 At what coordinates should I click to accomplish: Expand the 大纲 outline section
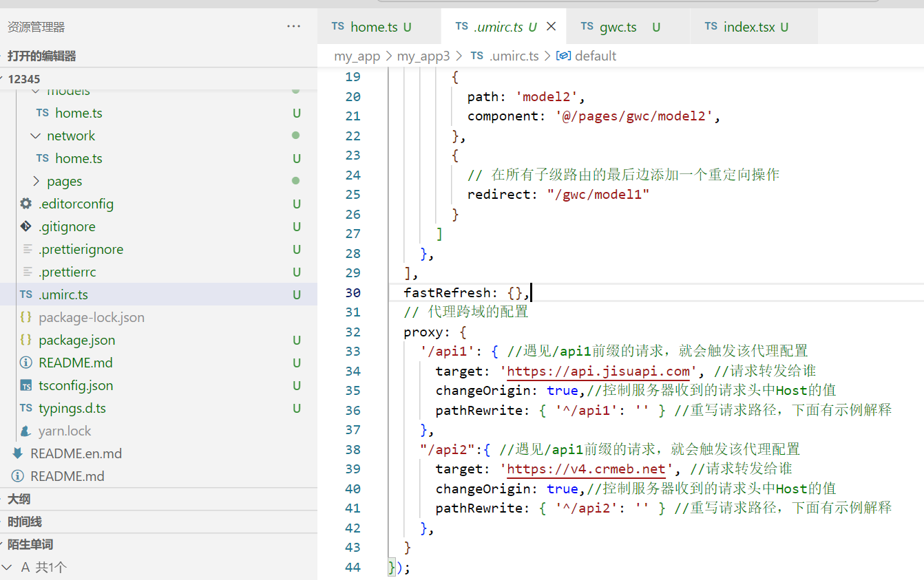click(158, 499)
